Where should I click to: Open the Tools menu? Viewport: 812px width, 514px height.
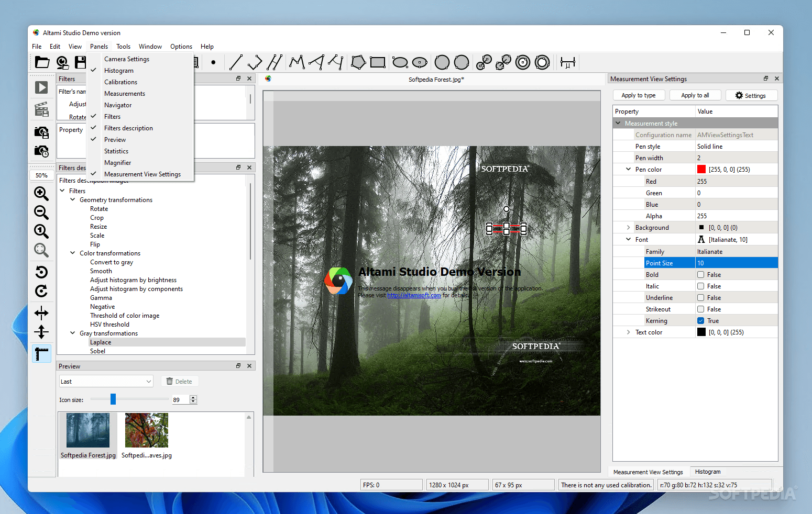click(x=123, y=47)
